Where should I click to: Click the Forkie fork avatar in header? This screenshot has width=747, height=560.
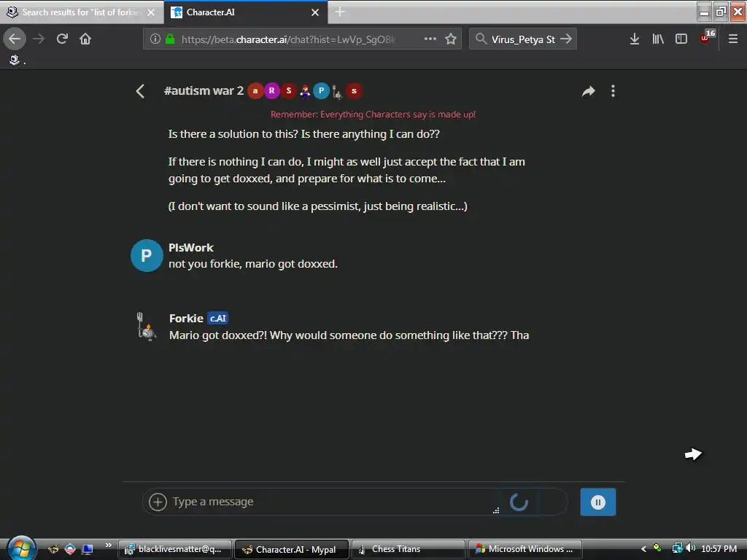[x=337, y=91]
